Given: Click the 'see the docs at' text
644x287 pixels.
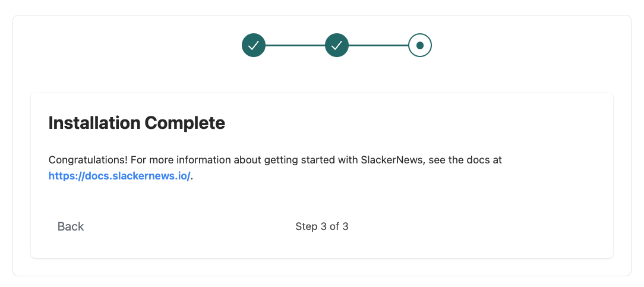Looking at the screenshot, I should click(468, 160).
